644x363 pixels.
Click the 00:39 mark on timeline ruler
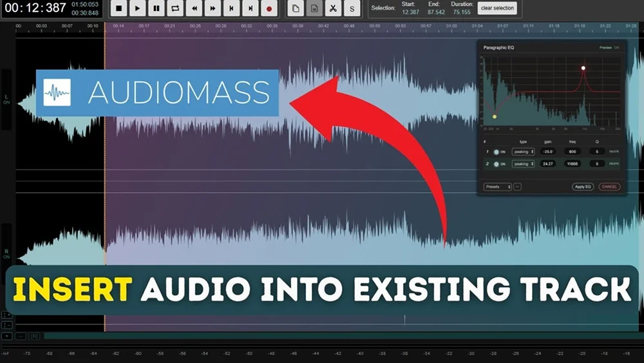[298, 26]
